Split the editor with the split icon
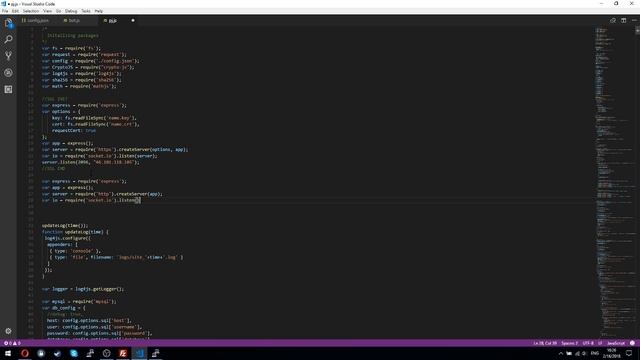This screenshot has height=360, width=640. point(623,20)
